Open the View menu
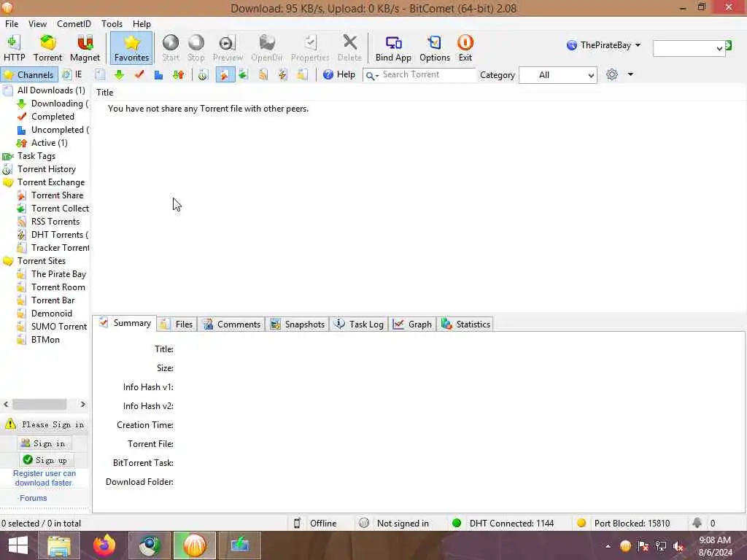The image size is (747, 560). click(x=37, y=24)
